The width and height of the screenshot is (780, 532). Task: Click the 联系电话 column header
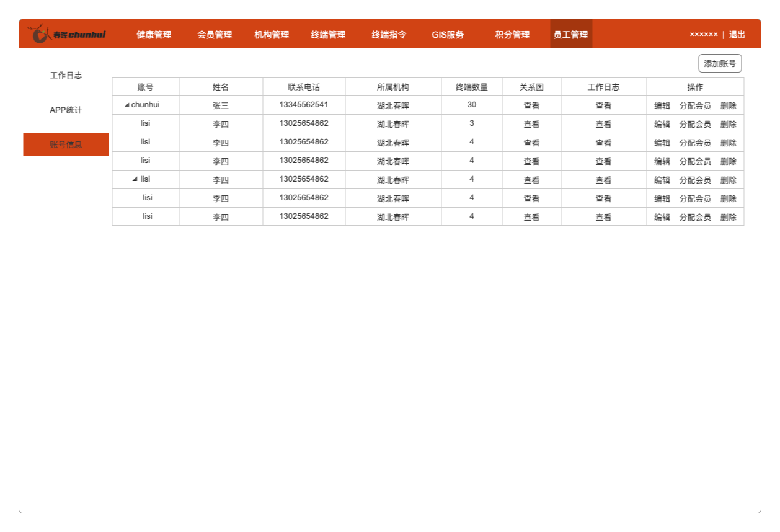[x=304, y=87]
